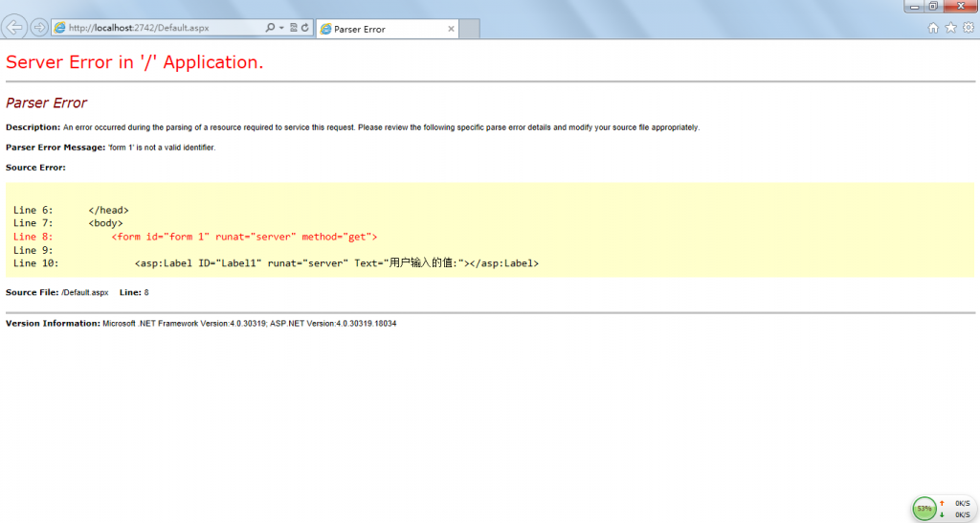Click the 53% memory indicator widget

coord(924,509)
